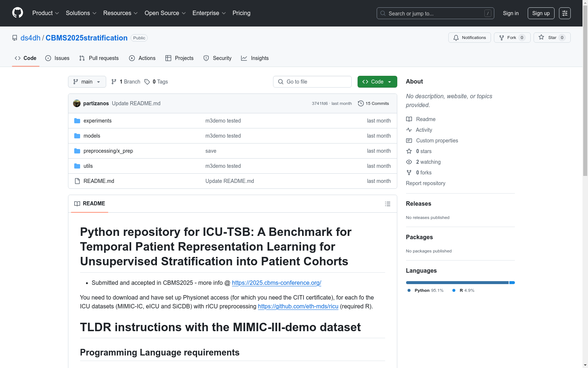The image size is (588, 368).
Task: Click the preprocessing/x_prep folder icon
Action: pos(77,151)
